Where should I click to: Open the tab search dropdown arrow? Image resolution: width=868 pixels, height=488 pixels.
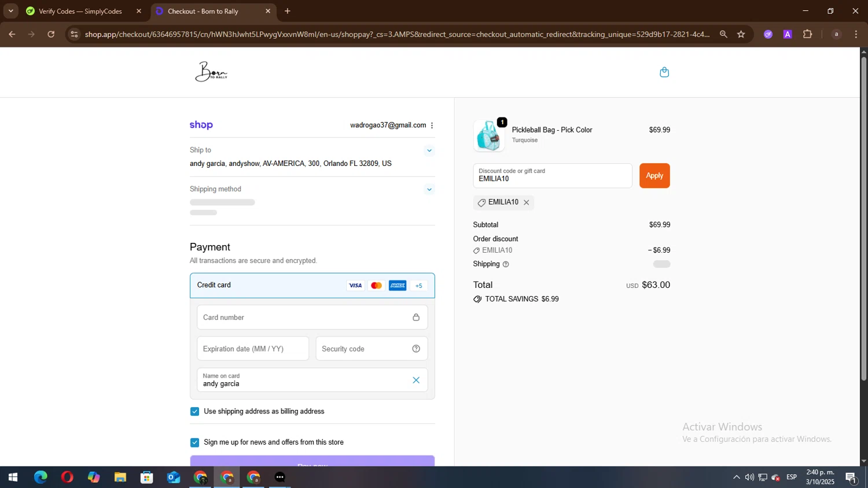click(10, 11)
